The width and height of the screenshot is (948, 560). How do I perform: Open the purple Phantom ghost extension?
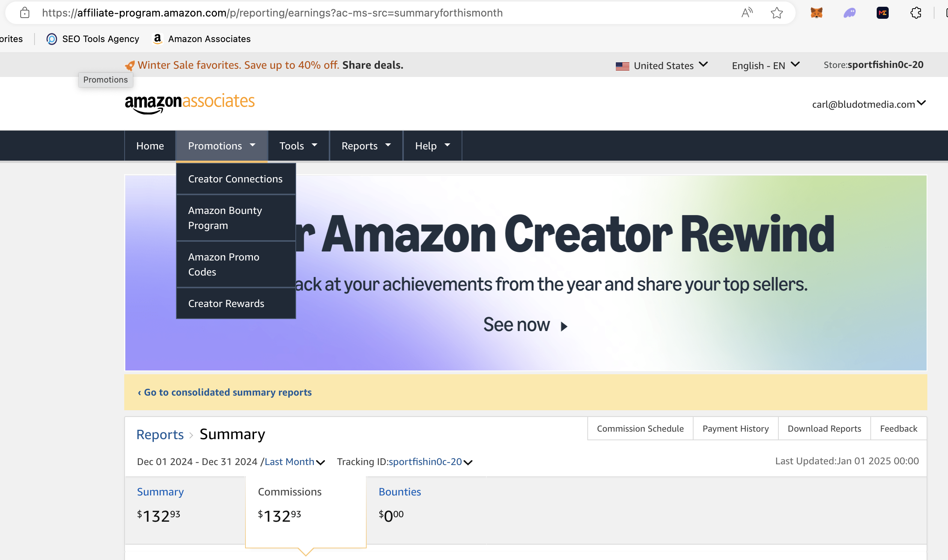click(x=850, y=13)
